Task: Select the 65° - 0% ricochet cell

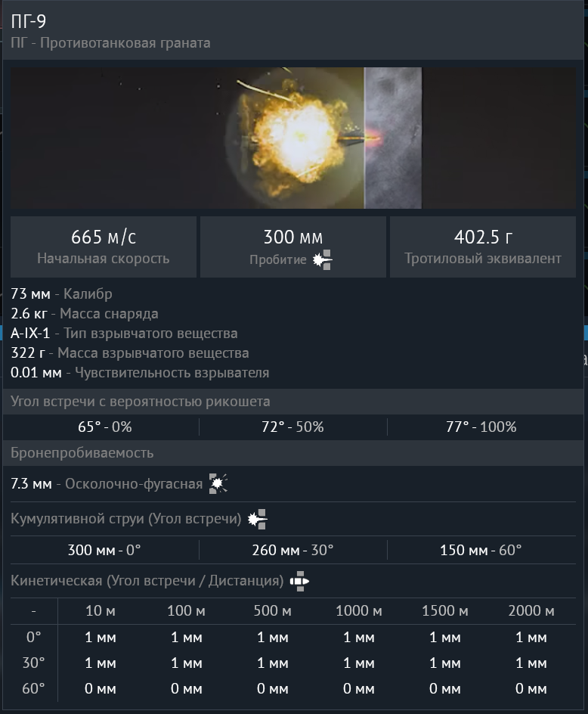Action: coord(104,427)
